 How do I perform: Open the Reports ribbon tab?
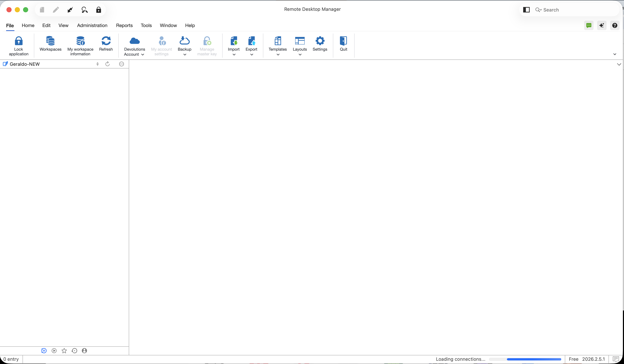(x=124, y=25)
